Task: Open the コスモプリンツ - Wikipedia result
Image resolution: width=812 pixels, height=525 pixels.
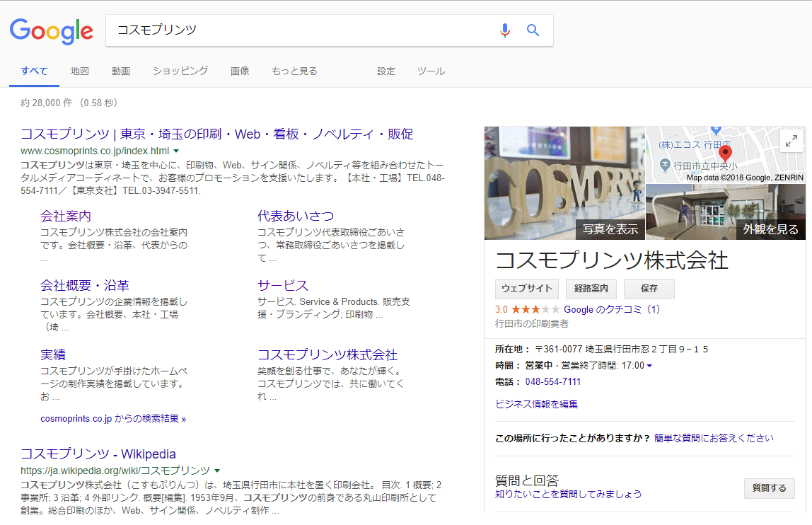Action: 98,454
